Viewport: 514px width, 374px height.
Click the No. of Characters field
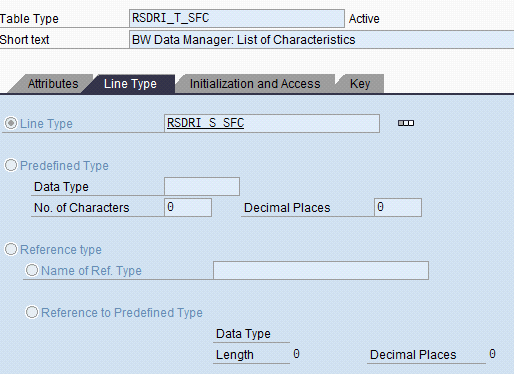[x=188, y=207]
